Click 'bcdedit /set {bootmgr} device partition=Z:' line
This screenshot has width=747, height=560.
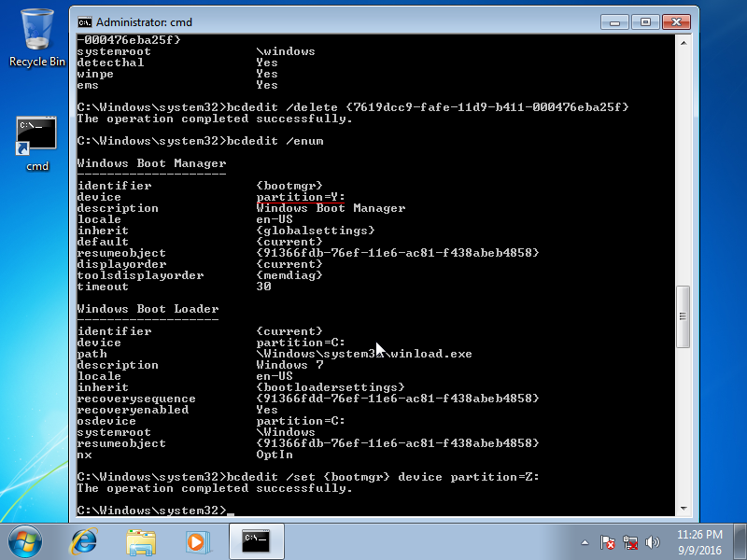click(x=383, y=477)
